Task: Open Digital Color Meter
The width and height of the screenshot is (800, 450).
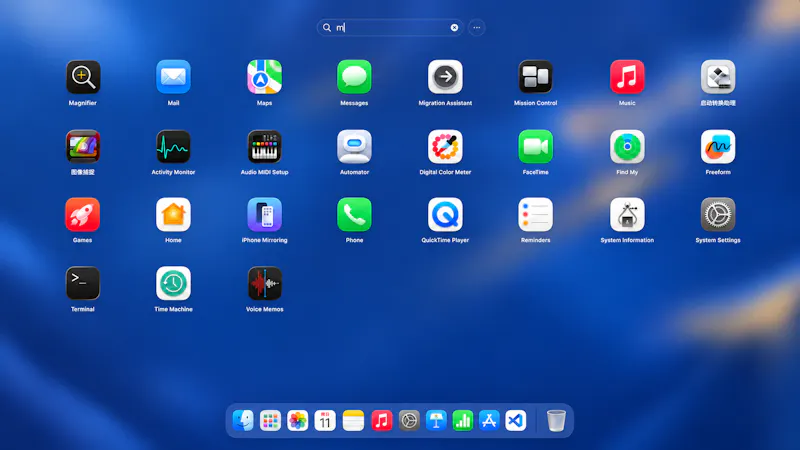Action: 445,147
